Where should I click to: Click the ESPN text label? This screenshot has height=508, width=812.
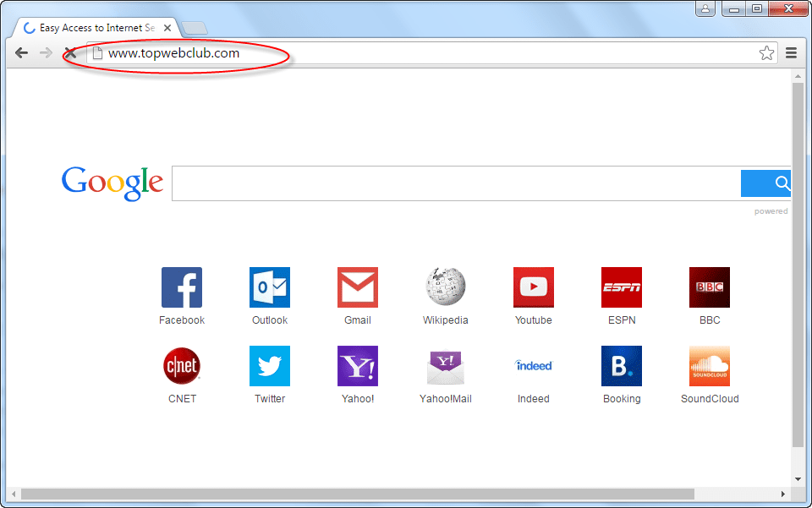pos(622,320)
